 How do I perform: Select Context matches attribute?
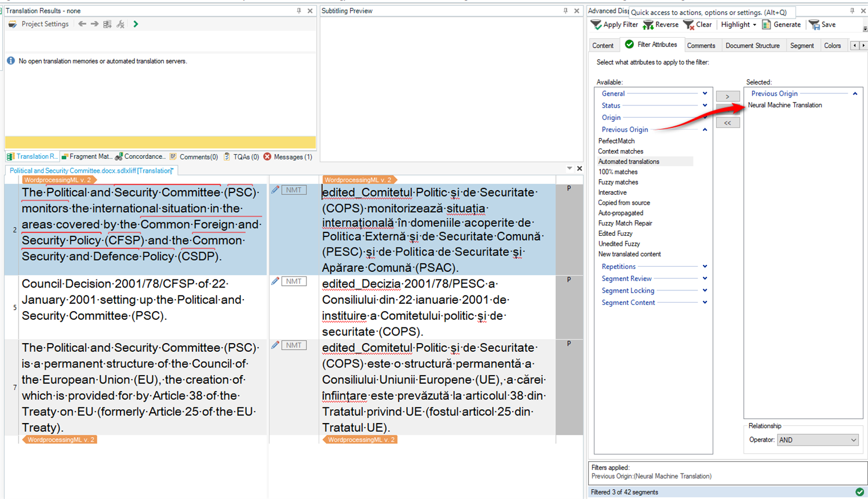coord(621,151)
